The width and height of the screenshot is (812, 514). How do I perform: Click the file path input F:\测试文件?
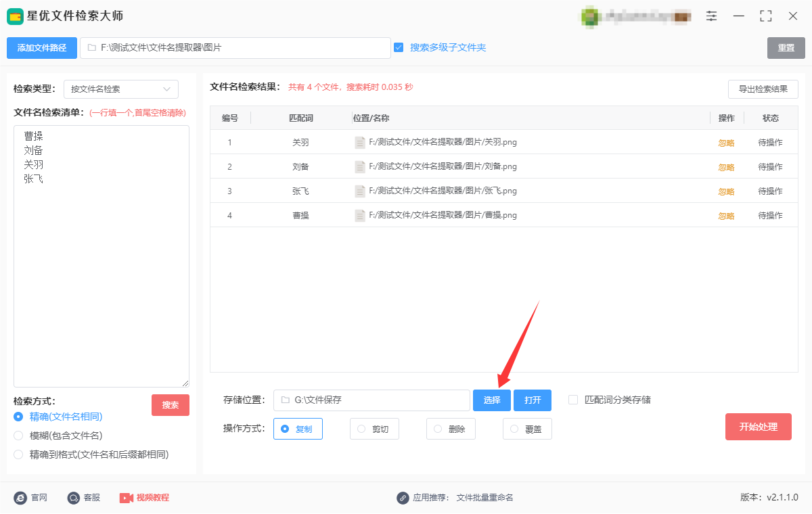235,48
